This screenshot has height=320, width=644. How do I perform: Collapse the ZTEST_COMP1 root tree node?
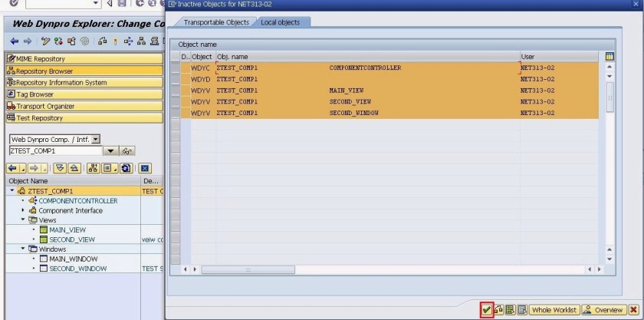point(12,191)
